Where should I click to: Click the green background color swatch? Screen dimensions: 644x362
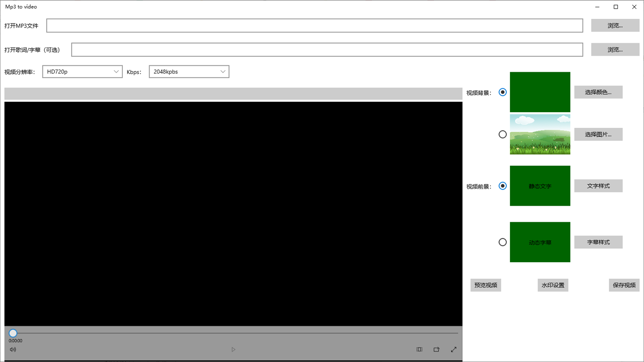point(540,92)
